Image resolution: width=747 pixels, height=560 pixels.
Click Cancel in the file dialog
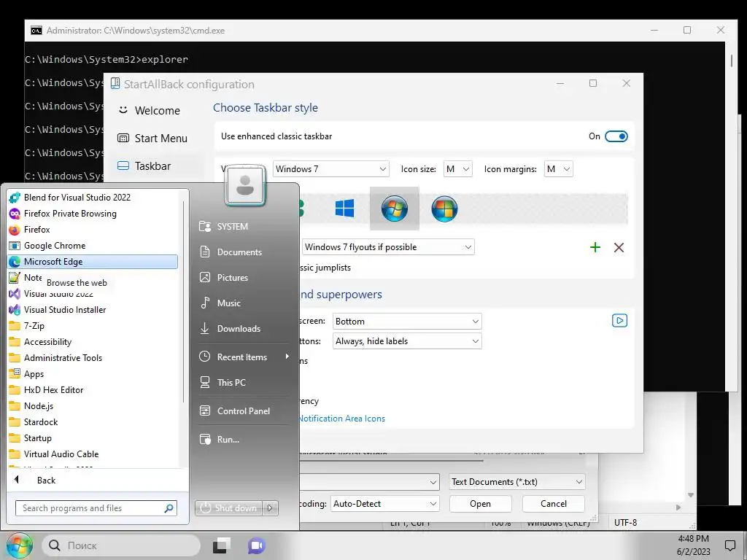point(554,504)
